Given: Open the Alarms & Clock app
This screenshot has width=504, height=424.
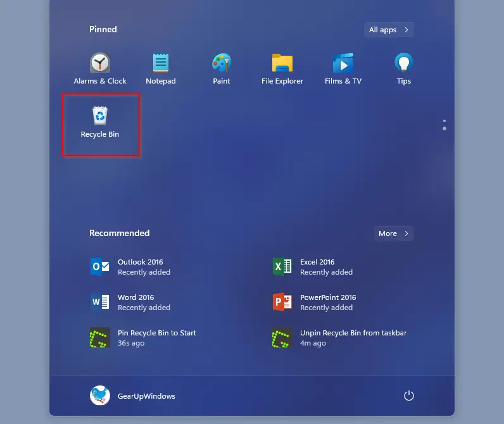Looking at the screenshot, I should pos(99,69).
